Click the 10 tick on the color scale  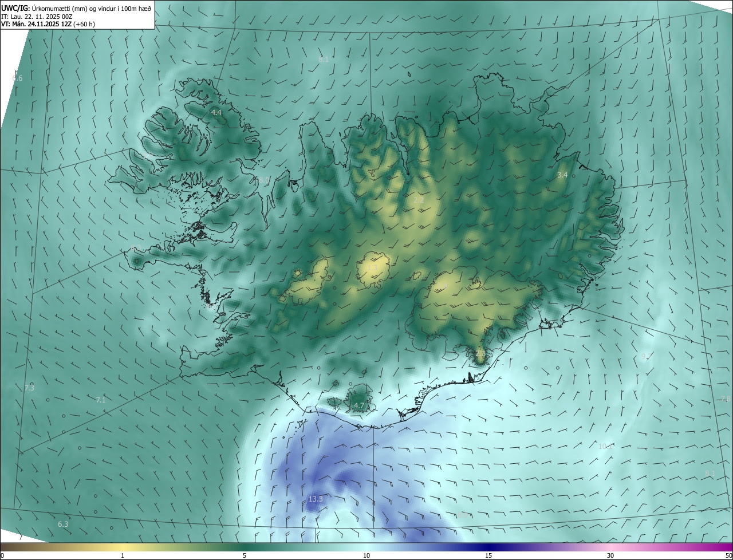coord(366,555)
